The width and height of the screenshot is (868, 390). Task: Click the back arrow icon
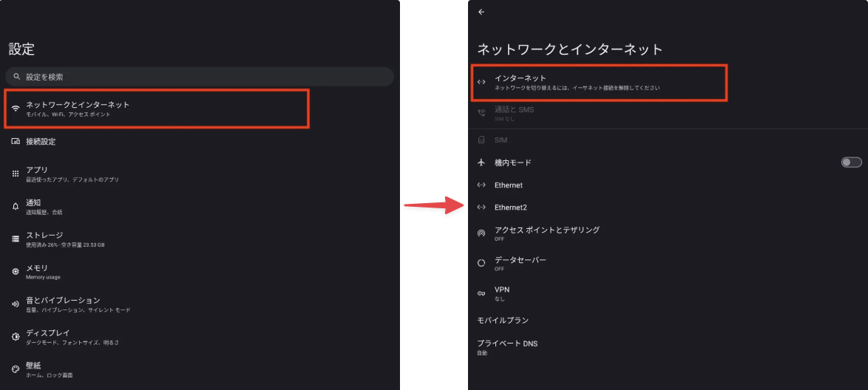coord(481,12)
